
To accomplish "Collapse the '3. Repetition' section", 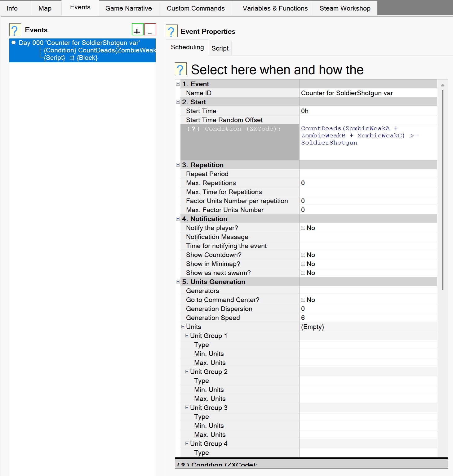I will [x=178, y=165].
